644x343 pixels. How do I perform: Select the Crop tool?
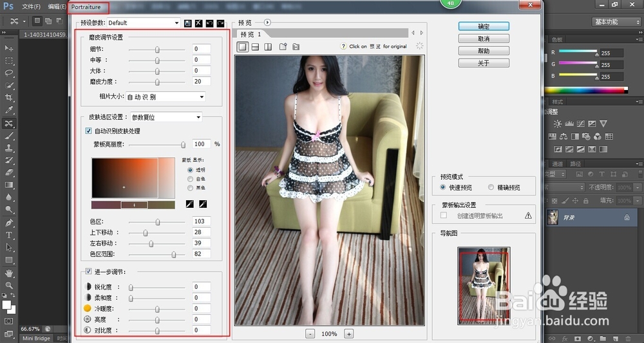click(8, 98)
